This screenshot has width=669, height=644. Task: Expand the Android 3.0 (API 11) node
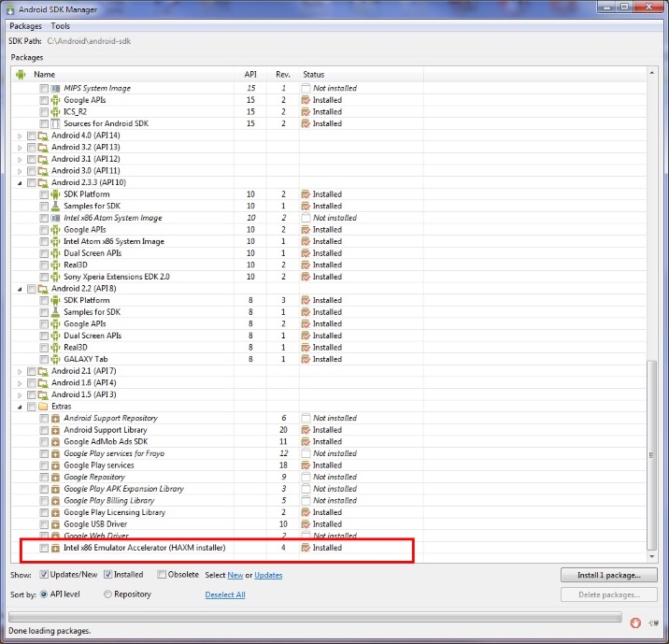pos(20,171)
